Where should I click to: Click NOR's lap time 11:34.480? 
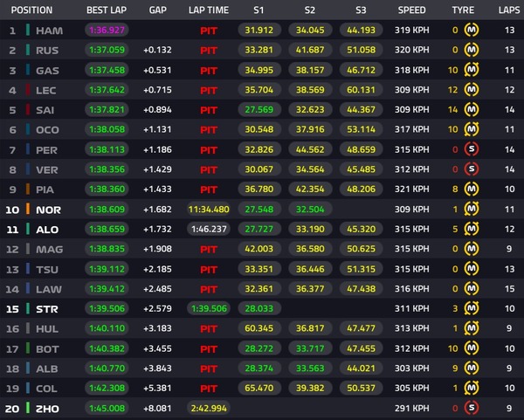pyautogui.click(x=208, y=209)
